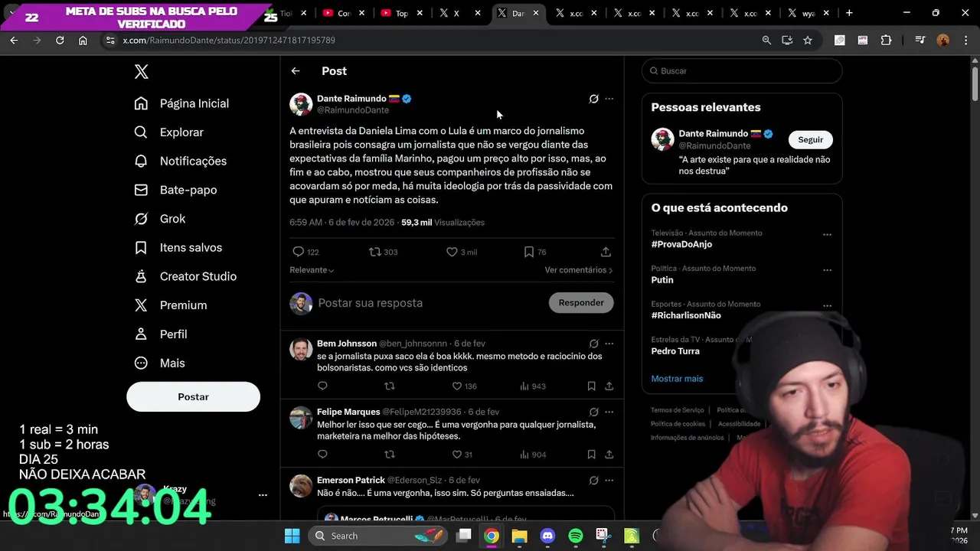The height and width of the screenshot is (551, 980).
Task: Open a new browser tab
Action: pyautogui.click(x=849, y=13)
